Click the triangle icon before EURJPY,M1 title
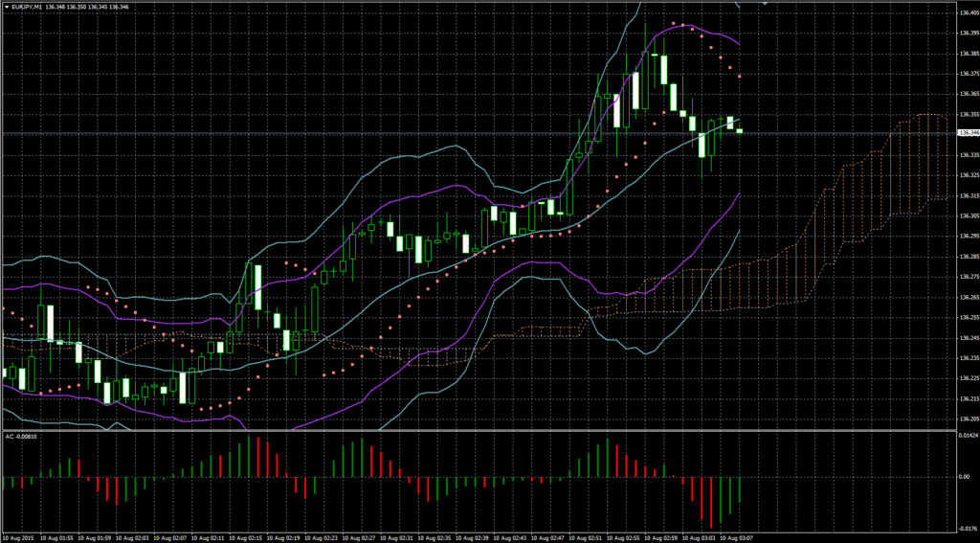The height and width of the screenshot is (543, 980). click(x=7, y=7)
